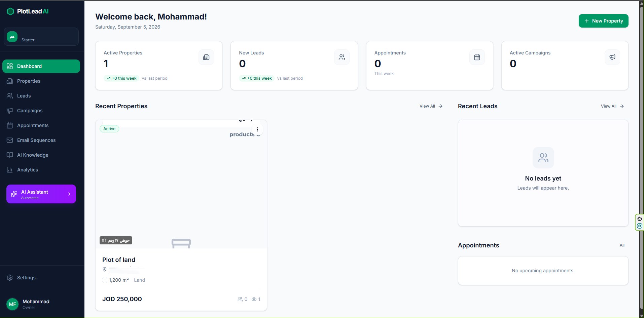Click the New Leads "+0 this week" badge

tap(257, 78)
